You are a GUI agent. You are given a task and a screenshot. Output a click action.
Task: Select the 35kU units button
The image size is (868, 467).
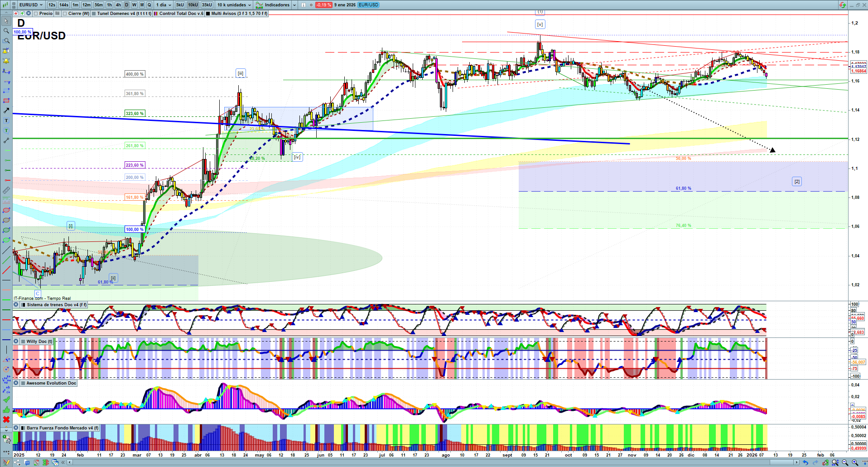coord(207,5)
